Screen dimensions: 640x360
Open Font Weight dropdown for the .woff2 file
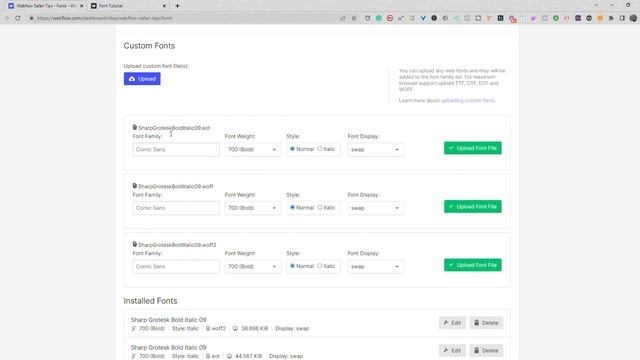click(x=252, y=266)
